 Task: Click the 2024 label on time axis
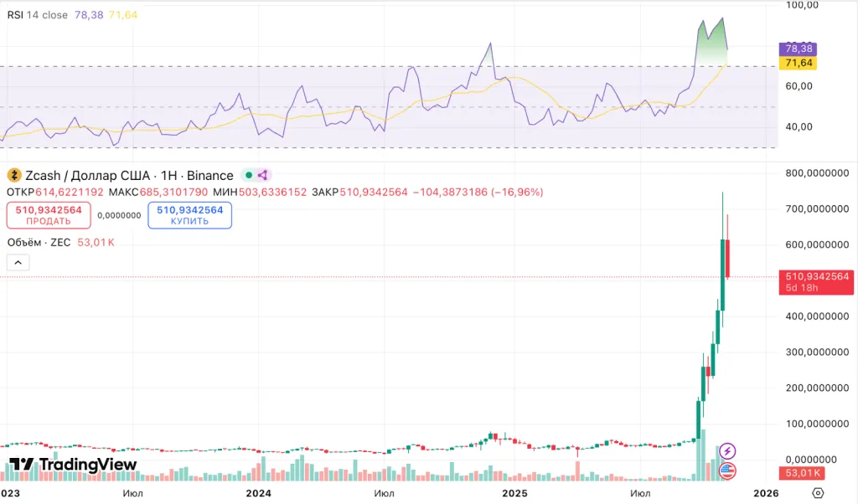click(259, 493)
